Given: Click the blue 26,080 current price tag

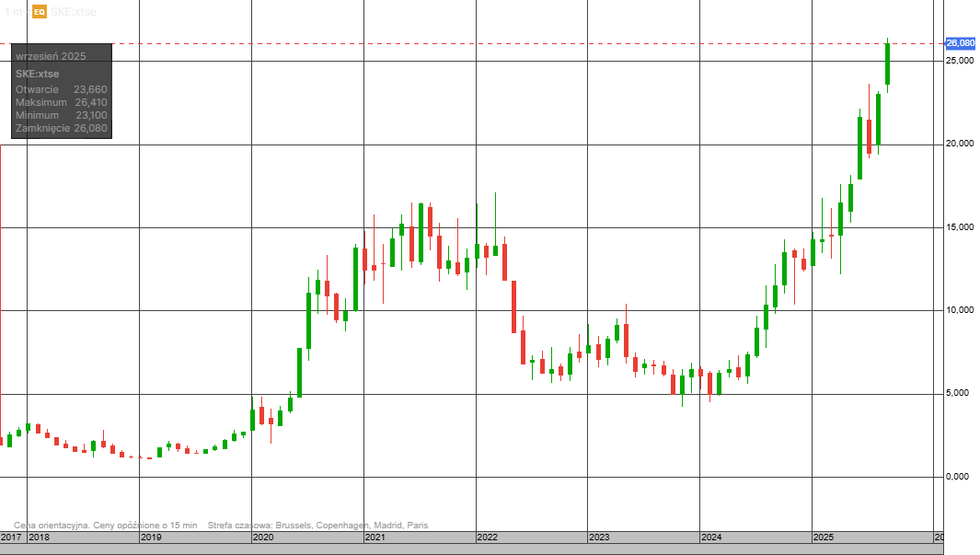Looking at the screenshot, I should coord(960,43).
